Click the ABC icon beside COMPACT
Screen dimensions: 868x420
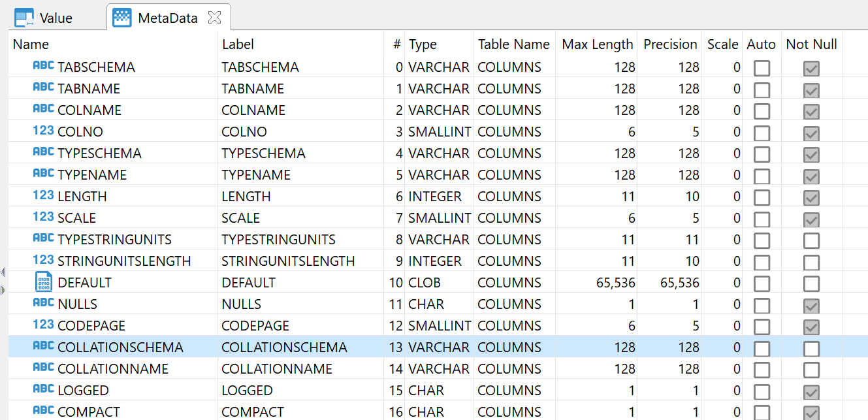click(x=43, y=412)
